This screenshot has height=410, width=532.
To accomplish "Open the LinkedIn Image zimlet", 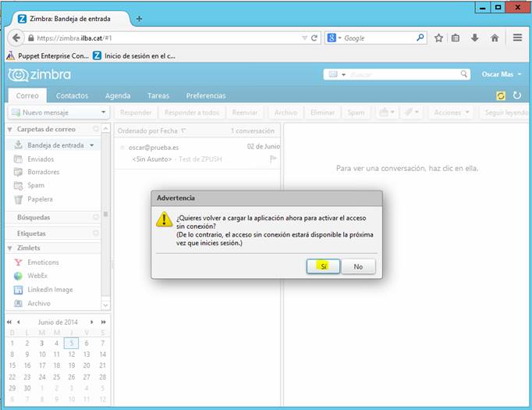I will [50, 290].
